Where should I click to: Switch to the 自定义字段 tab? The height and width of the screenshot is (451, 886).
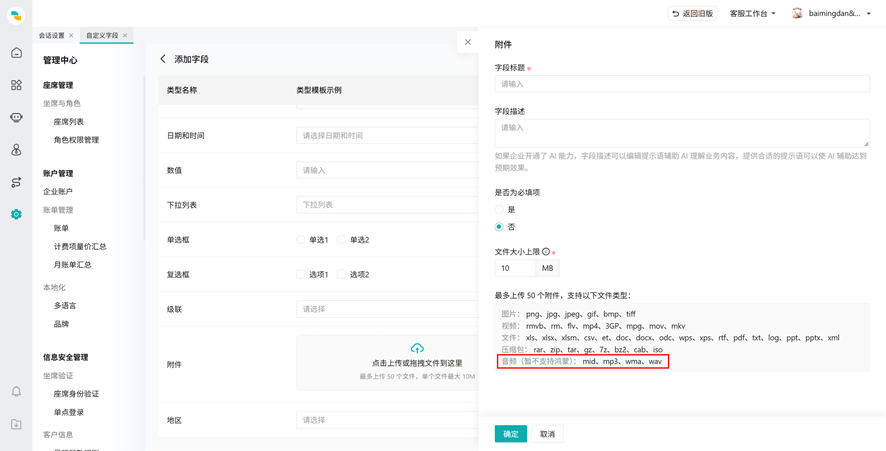tap(102, 35)
